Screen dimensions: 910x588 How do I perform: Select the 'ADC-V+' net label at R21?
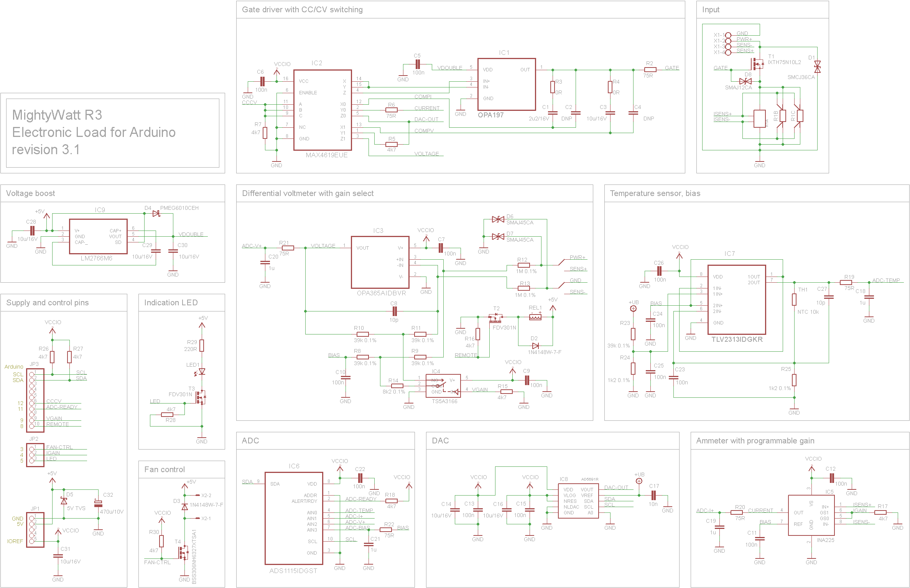pos(252,246)
